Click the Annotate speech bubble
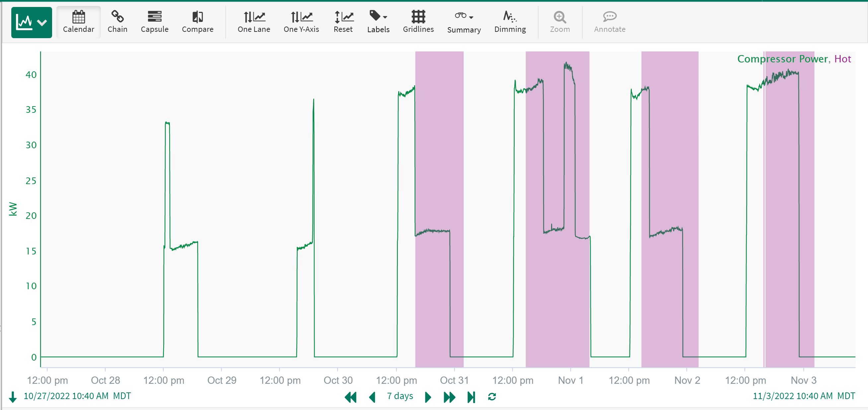 pyautogui.click(x=609, y=22)
